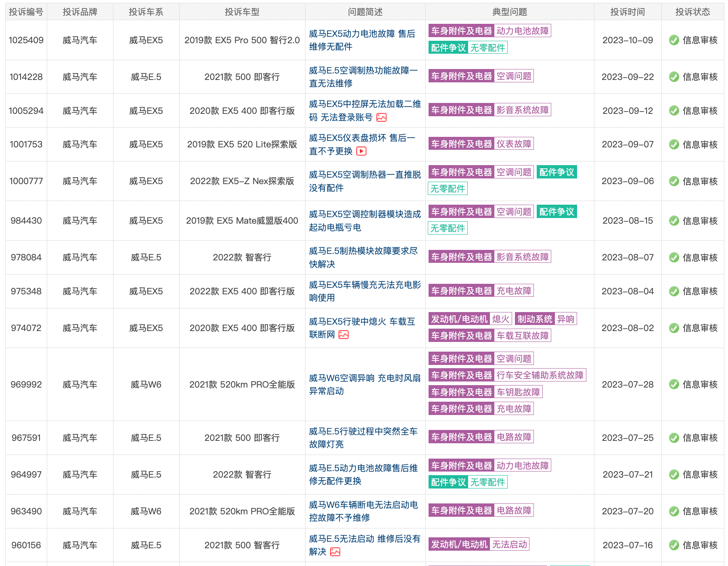The height and width of the screenshot is (566, 728).
Task: Click green check status icon for complaint 1000777
Action: (674, 181)
